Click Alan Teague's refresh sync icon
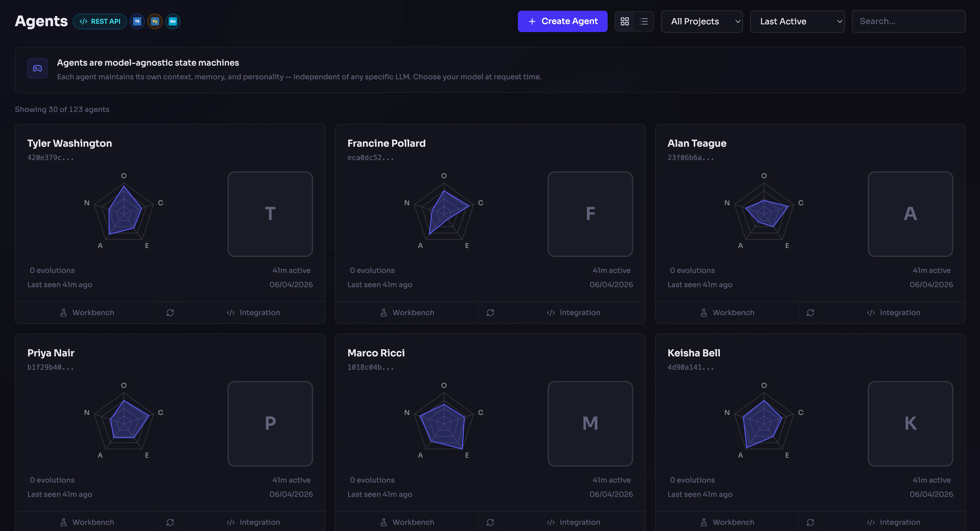The width and height of the screenshot is (980, 531). [810, 313]
